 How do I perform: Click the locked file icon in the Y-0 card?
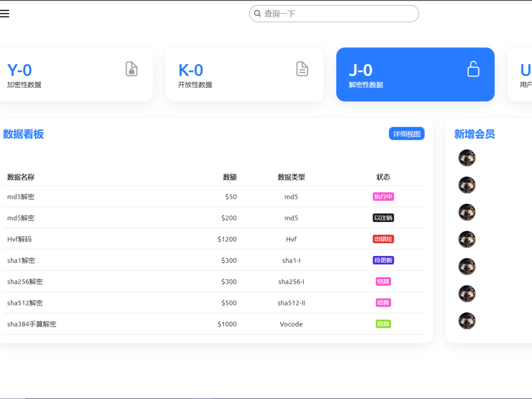coord(131,69)
